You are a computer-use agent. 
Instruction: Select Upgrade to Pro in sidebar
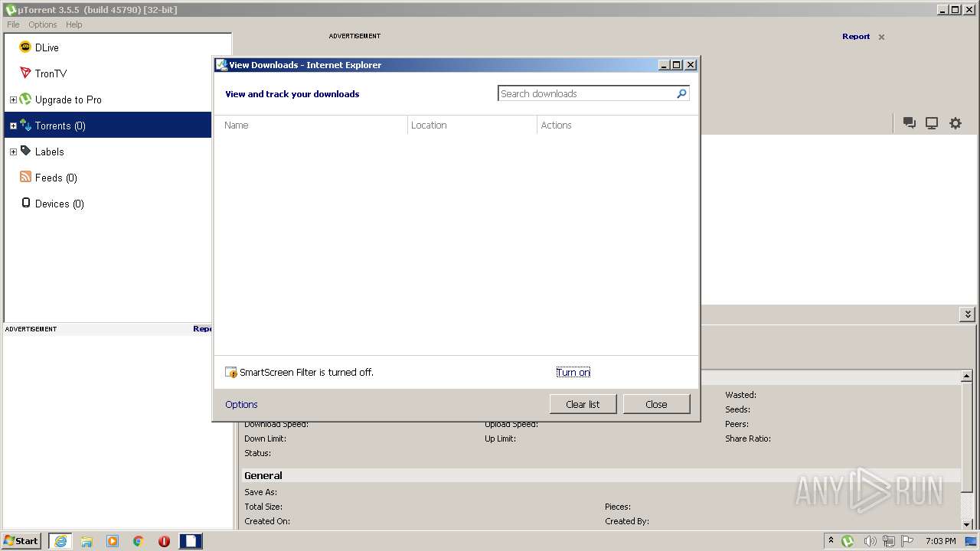tap(68, 99)
